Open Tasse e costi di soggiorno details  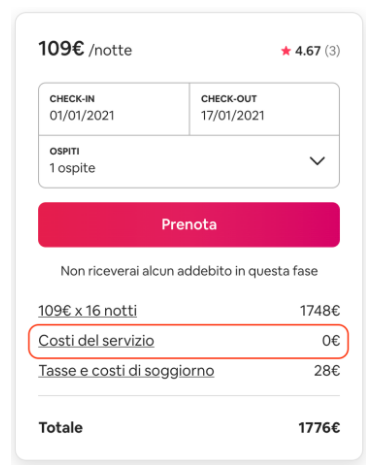[x=126, y=371]
